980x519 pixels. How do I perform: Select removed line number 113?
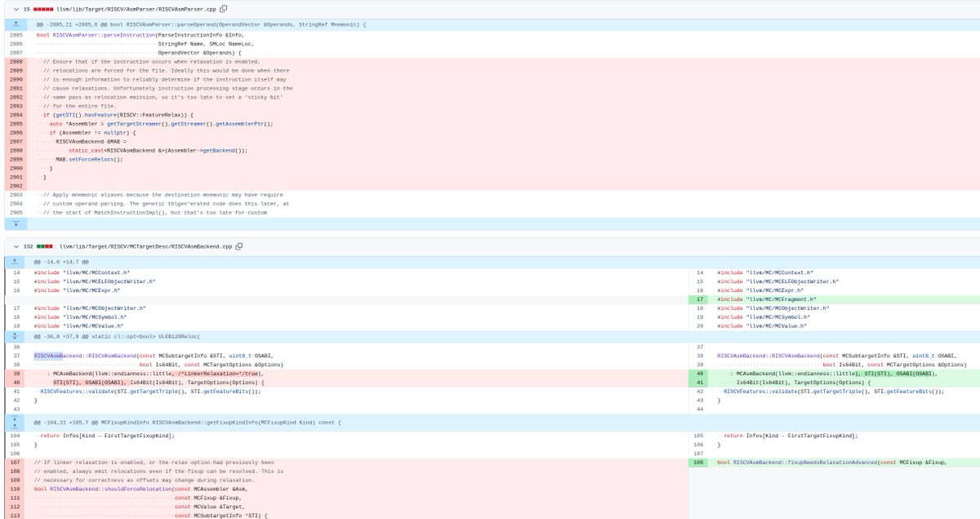pyautogui.click(x=16, y=516)
